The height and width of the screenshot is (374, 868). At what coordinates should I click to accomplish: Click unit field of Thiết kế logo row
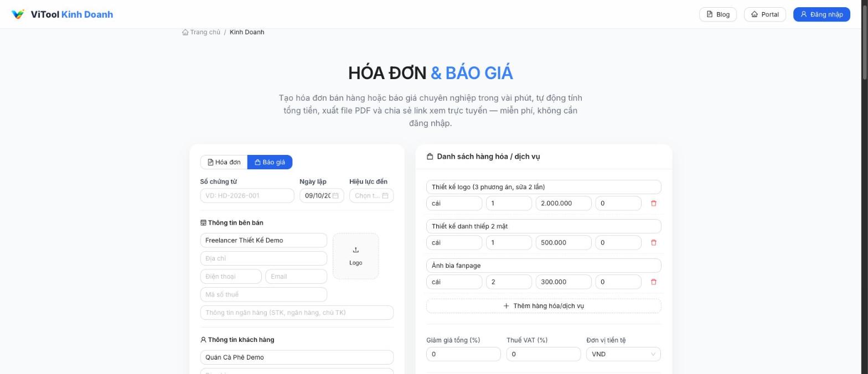click(454, 203)
